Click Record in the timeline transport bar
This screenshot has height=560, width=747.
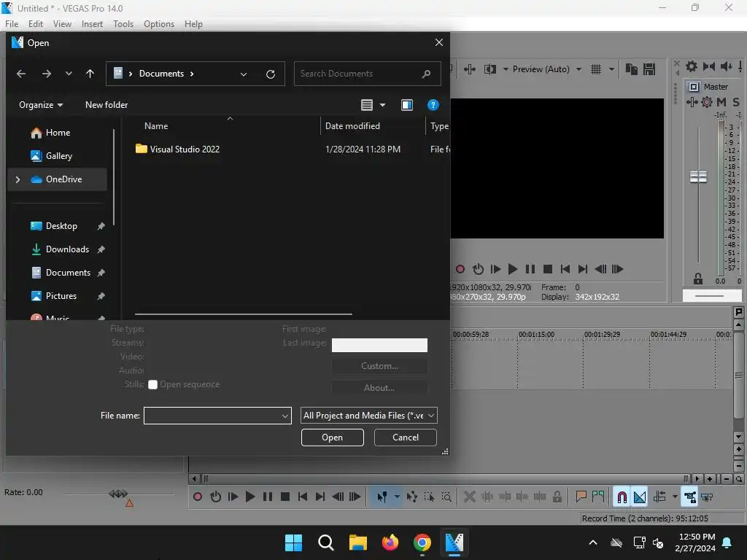[x=197, y=497]
